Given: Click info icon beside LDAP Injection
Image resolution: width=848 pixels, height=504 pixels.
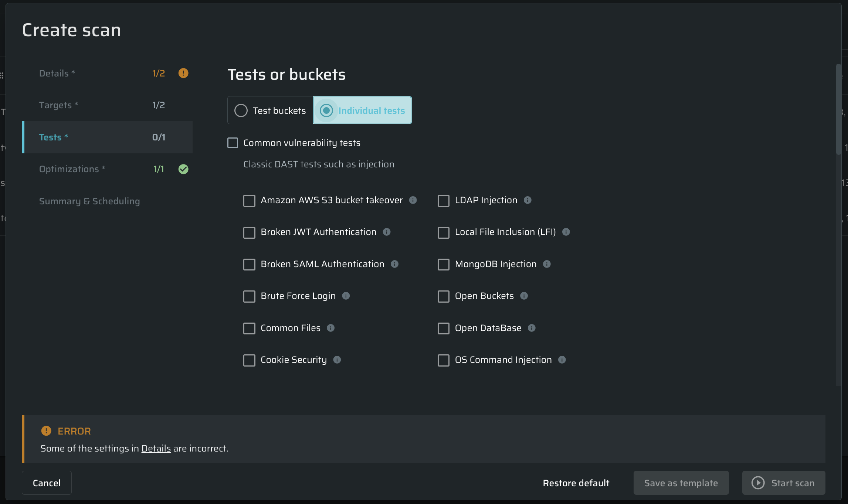Looking at the screenshot, I should (528, 200).
